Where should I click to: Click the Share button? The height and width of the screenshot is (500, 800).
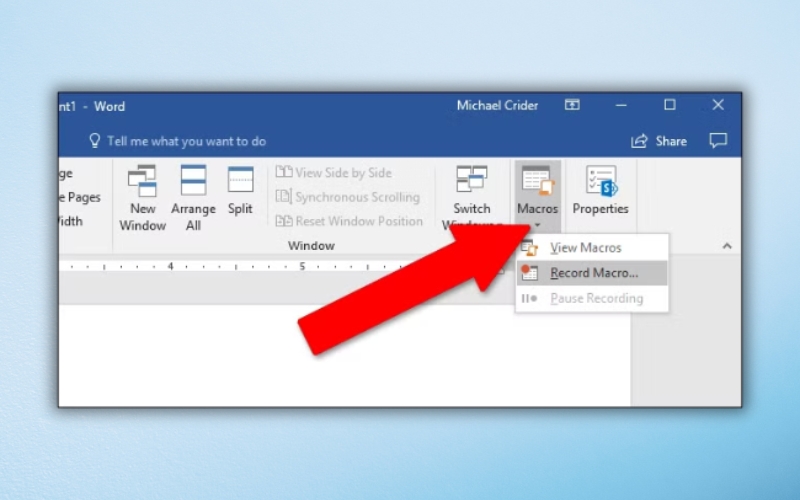click(659, 141)
